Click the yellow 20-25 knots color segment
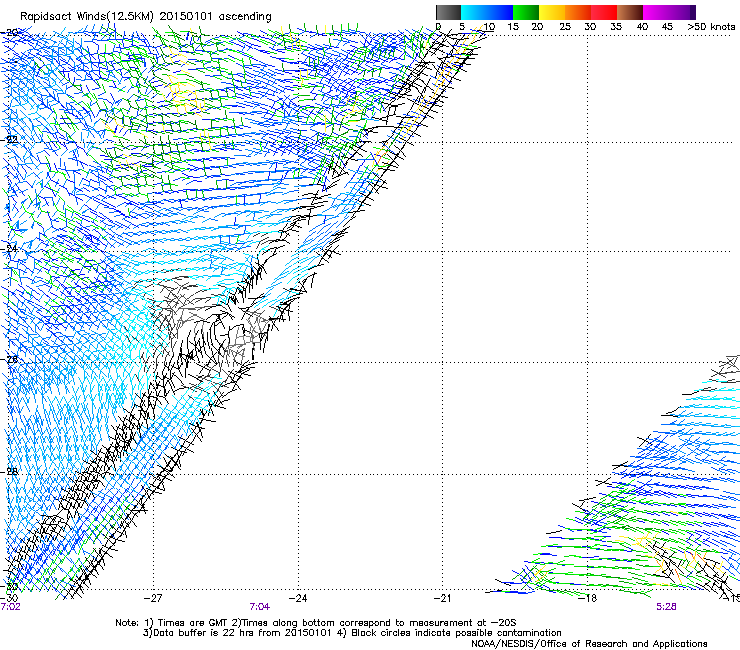The width and height of the screenshot is (740, 650). coord(552,12)
